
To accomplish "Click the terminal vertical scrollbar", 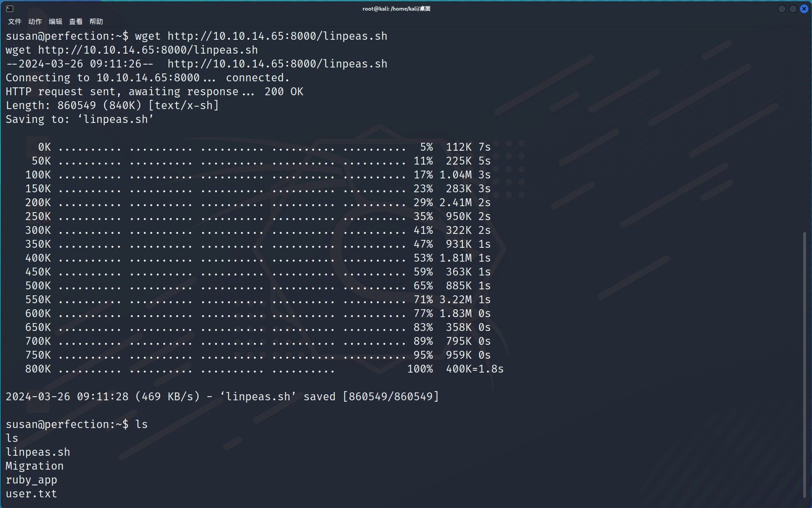I will pos(805,364).
